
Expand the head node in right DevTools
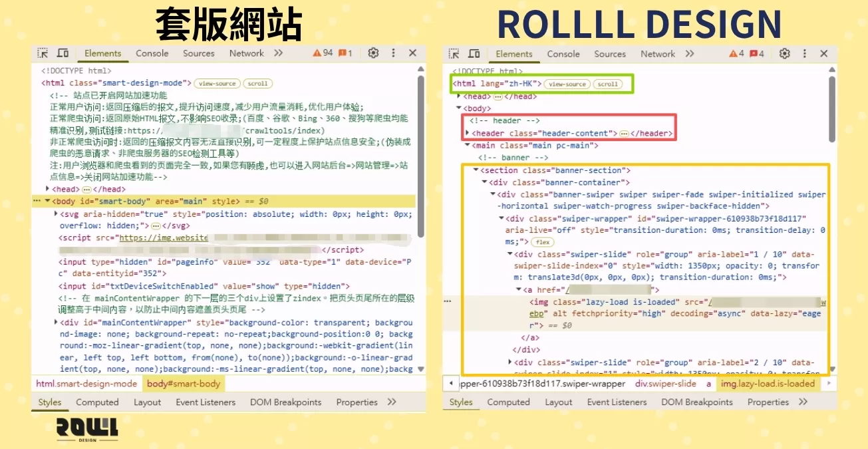pos(459,96)
